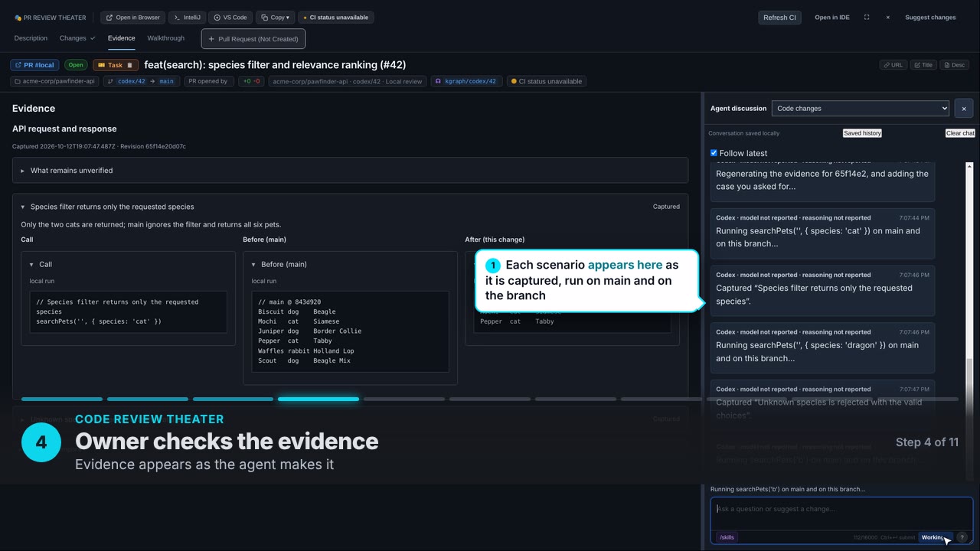Open the help question mark icon
The height and width of the screenshot is (551, 980).
[962, 537]
